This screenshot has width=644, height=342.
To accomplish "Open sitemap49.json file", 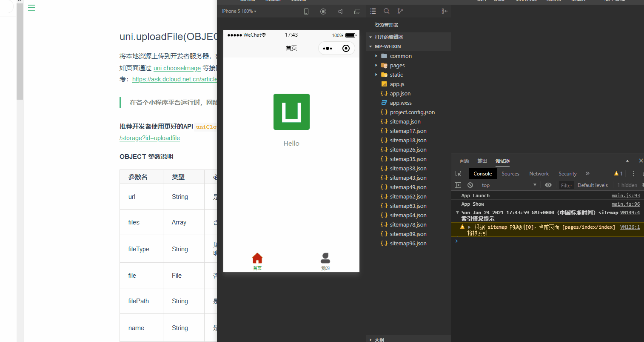I will pyautogui.click(x=408, y=187).
